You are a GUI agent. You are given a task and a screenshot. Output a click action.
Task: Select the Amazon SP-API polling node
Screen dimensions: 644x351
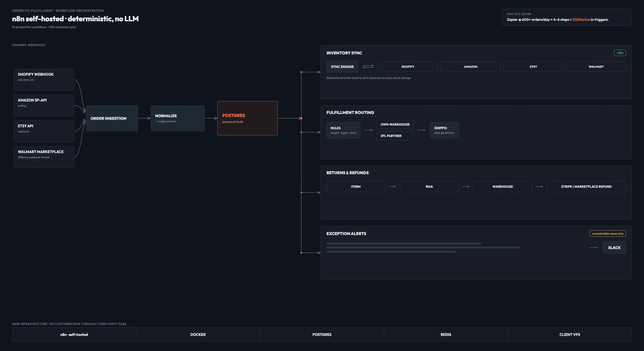(44, 105)
